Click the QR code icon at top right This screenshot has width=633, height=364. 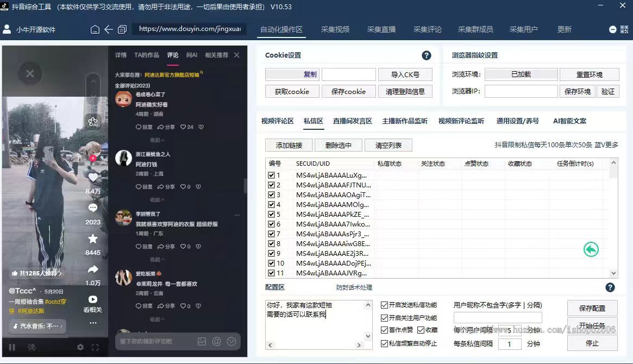pyautogui.click(x=624, y=29)
